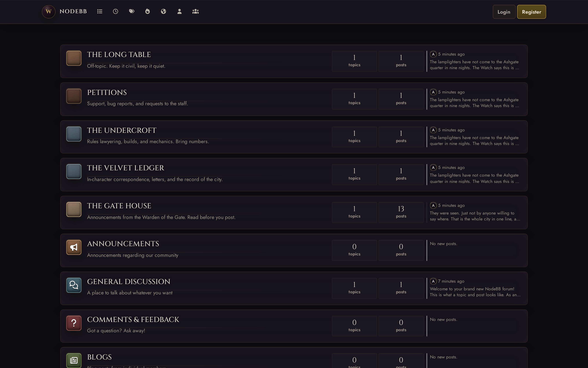The height and width of the screenshot is (368, 588).
Task: Open the General Discussion category
Action: click(129, 282)
